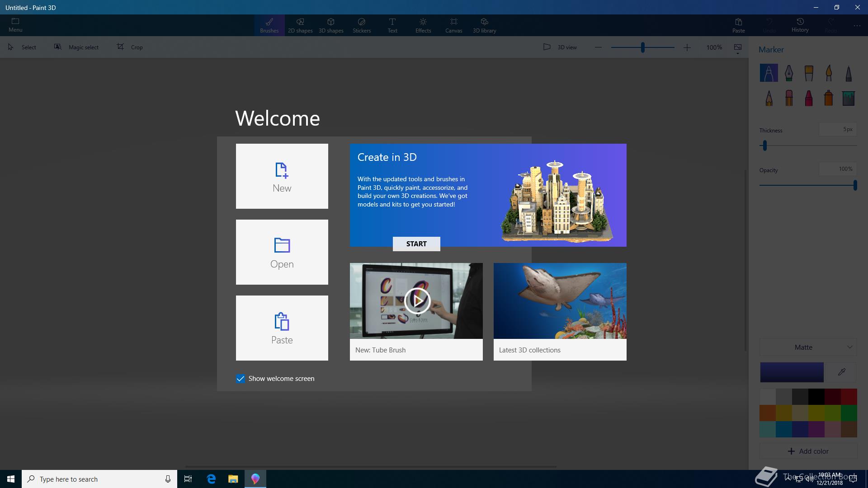Select the Pencil brush
This screenshot has width=868, height=488.
[769, 98]
